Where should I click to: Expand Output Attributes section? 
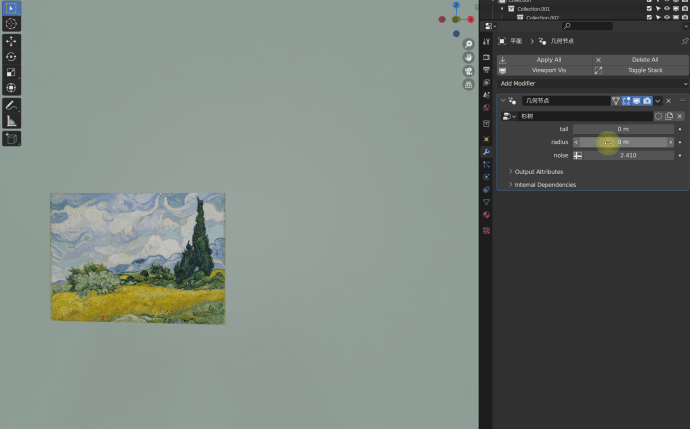(x=536, y=172)
